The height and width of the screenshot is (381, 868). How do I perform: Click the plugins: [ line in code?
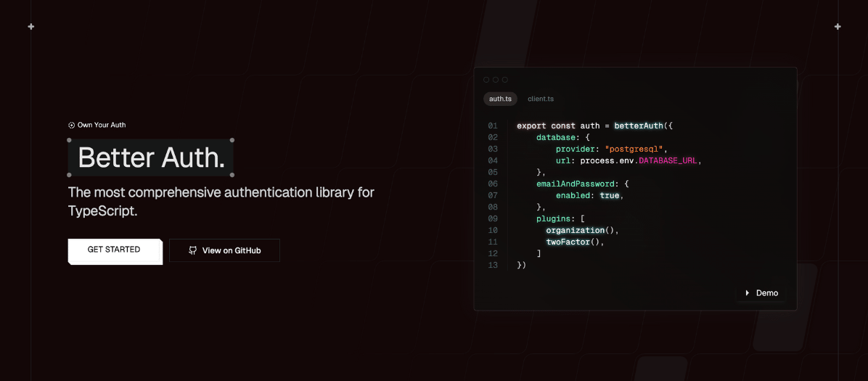(561, 218)
